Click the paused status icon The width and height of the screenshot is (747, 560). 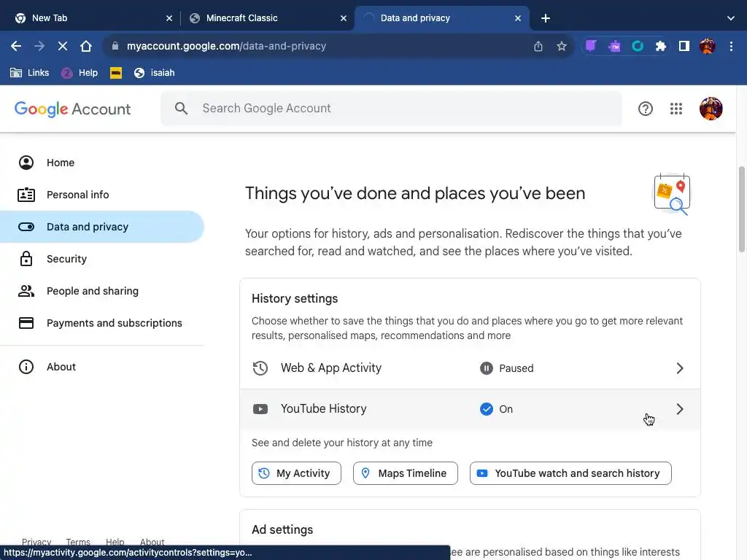[x=487, y=368]
